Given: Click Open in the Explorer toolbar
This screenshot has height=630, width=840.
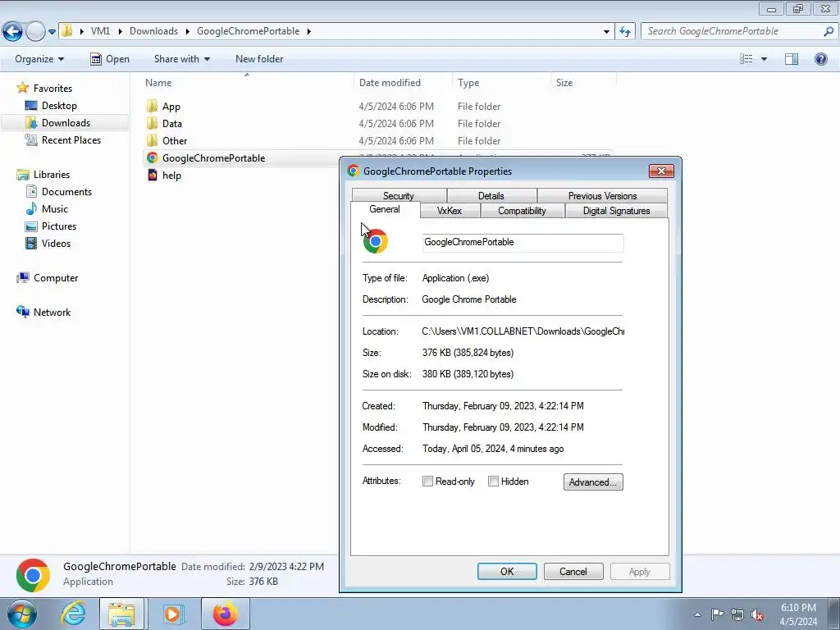Looking at the screenshot, I should [x=110, y=59].
